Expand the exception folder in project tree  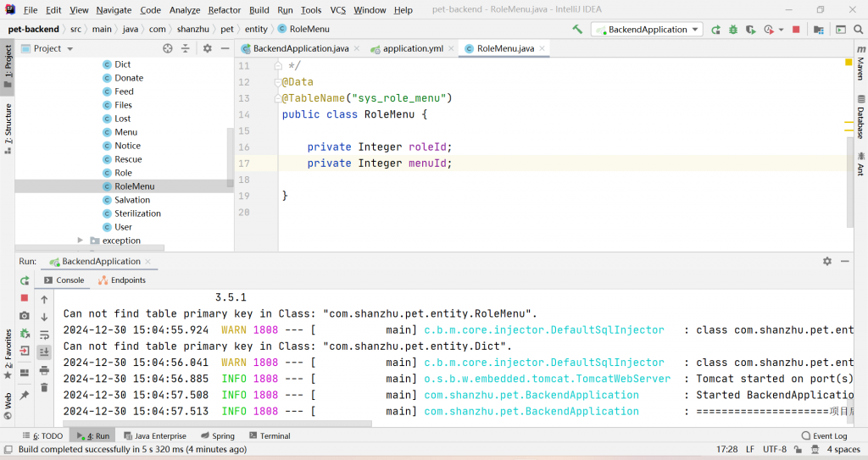point(81,241)
